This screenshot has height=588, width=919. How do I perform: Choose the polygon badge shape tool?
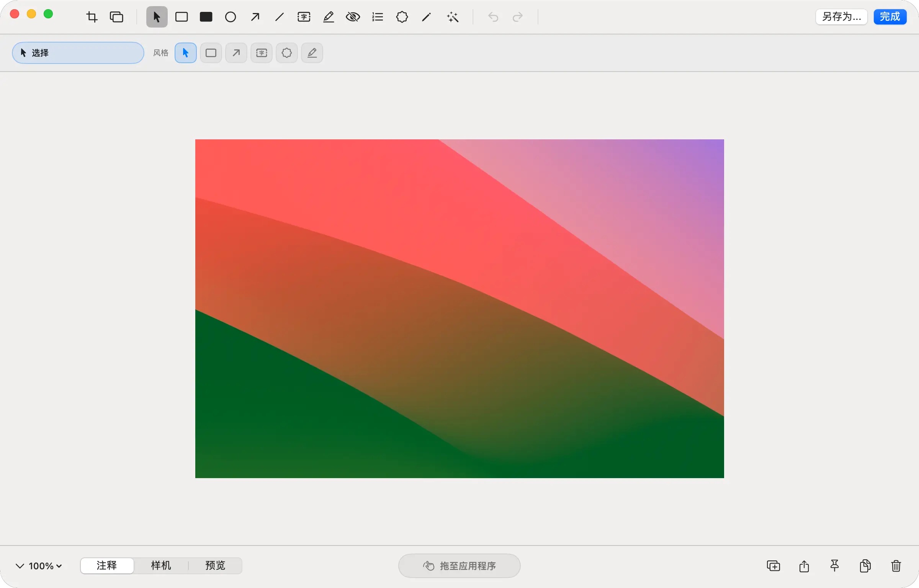[x=402, y=17]
